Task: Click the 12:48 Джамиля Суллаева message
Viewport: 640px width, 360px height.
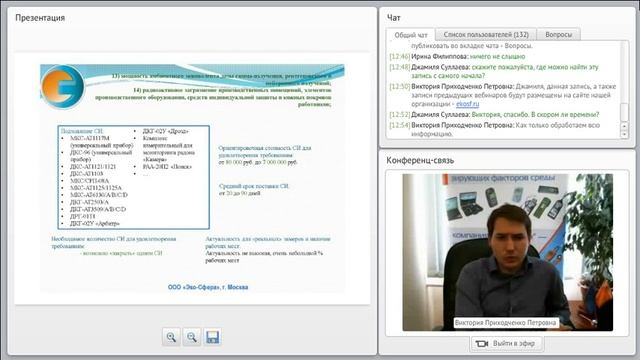Action: 494,71
